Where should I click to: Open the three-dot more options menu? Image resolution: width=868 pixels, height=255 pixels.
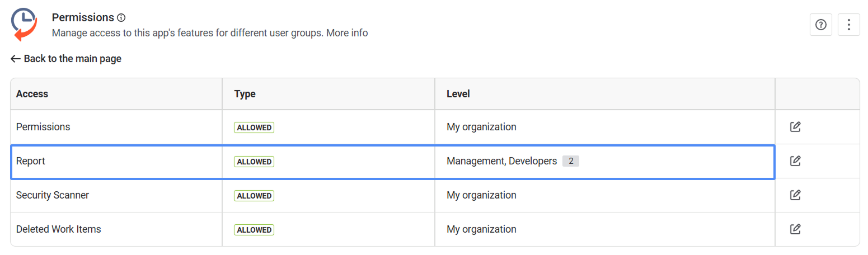click(x=848, y=25)
